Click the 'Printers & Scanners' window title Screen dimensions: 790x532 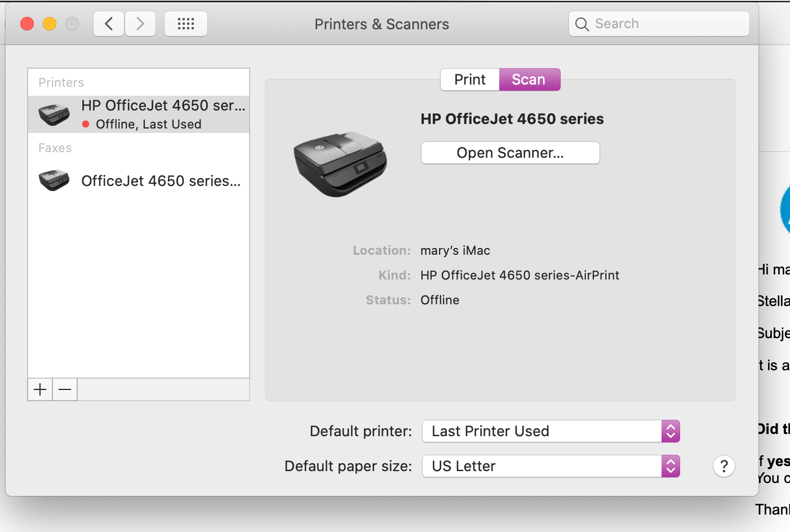click(x=382, y=24)
